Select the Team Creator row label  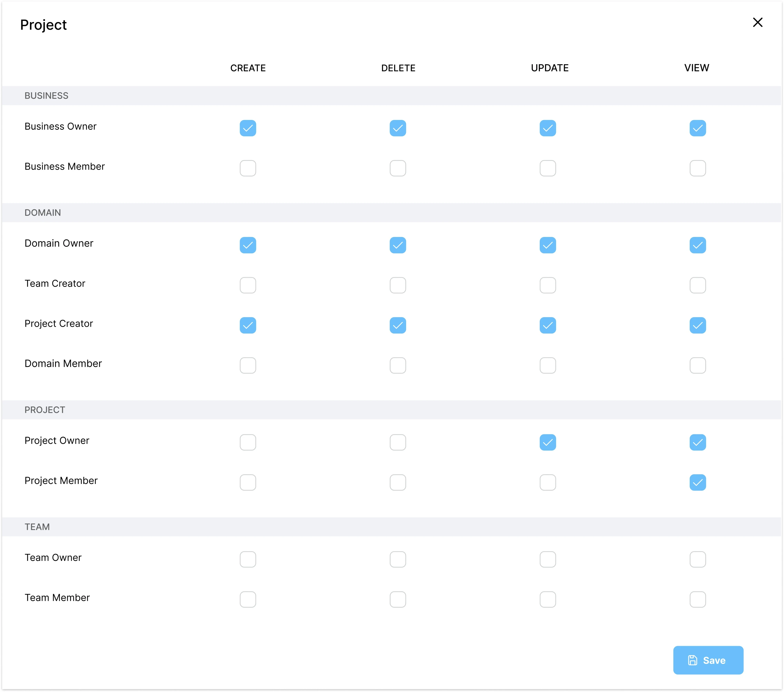tap(55, 283)
